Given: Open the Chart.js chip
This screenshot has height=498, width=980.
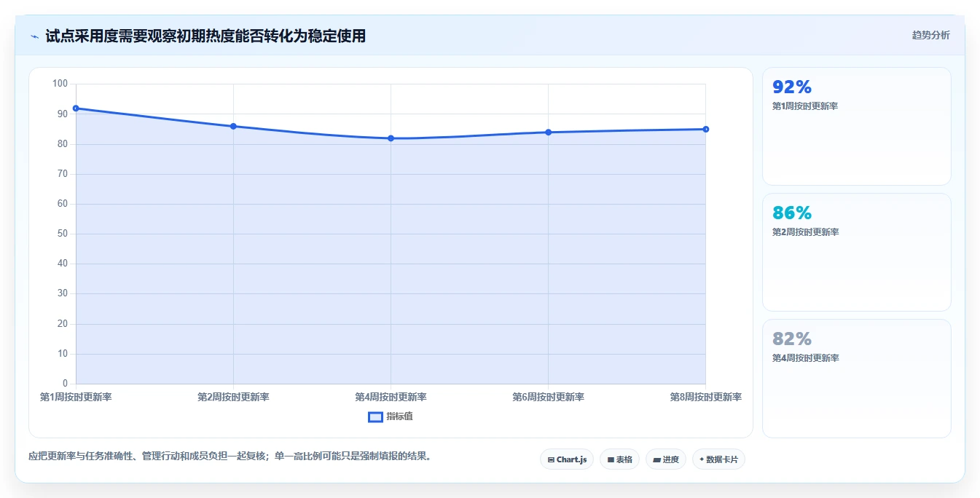Looking at the screenshot, I should 567,459.
